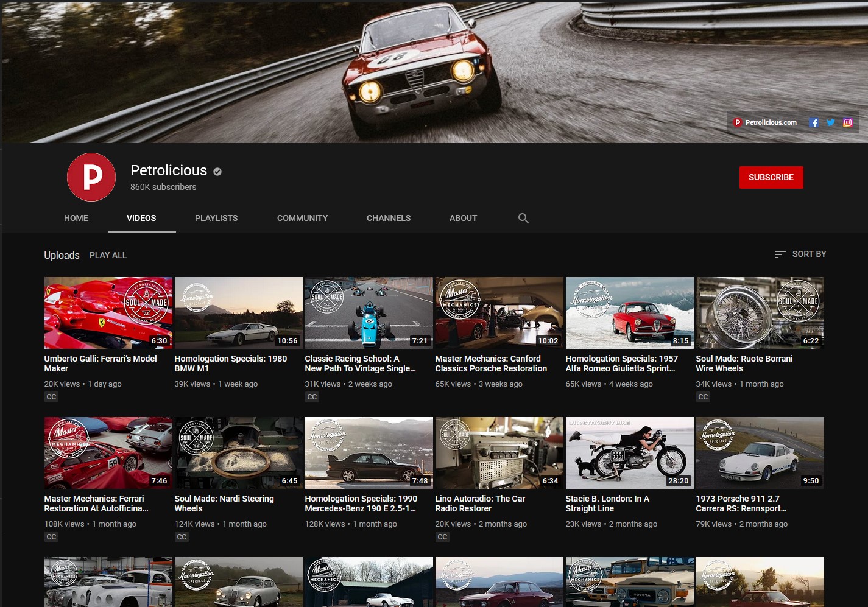The height and width of the screenshot is (607, 868).
Task: Go to the Community tab
Action: pyautogui.click(x=302, y=218)
